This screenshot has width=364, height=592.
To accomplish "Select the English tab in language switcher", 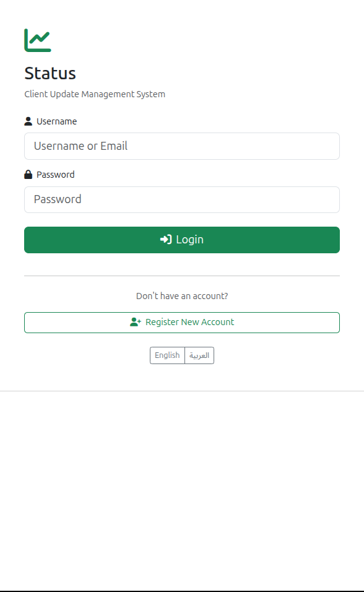I will (167, 355).
